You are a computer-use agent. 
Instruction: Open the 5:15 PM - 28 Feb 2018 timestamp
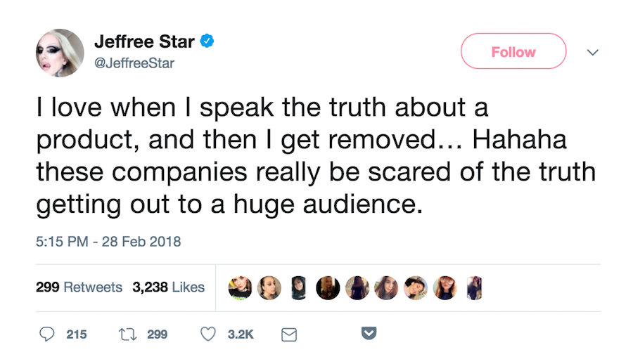[x=108, y=242]
